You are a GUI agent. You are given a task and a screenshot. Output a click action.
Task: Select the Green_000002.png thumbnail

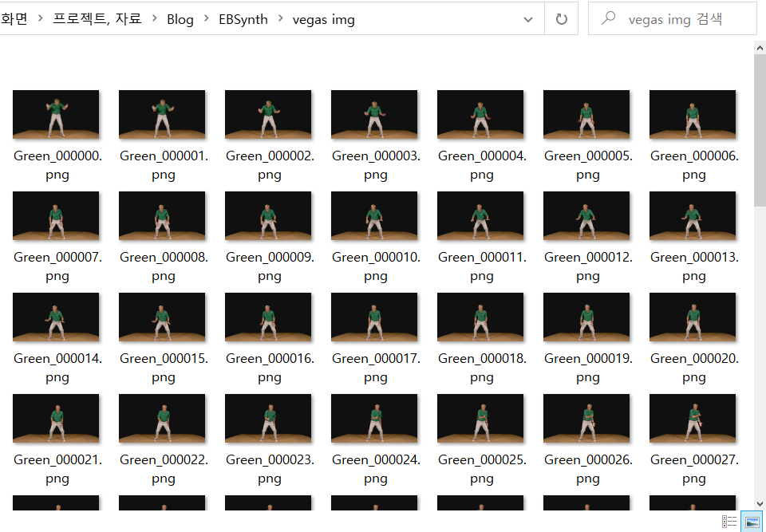pyautogui.click(x=268, y=114)
